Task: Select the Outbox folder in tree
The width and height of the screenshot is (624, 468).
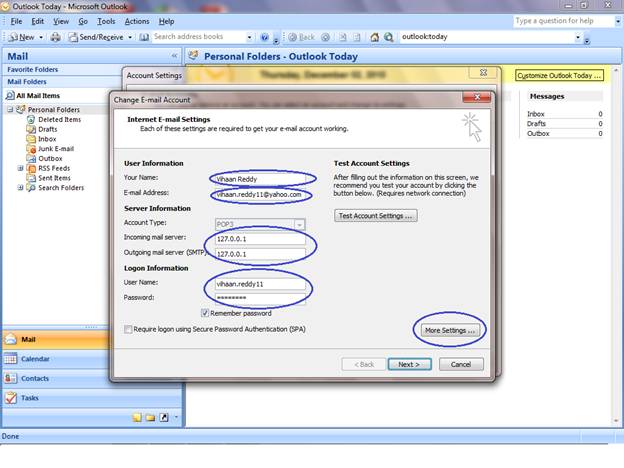Action: (50, 158)
